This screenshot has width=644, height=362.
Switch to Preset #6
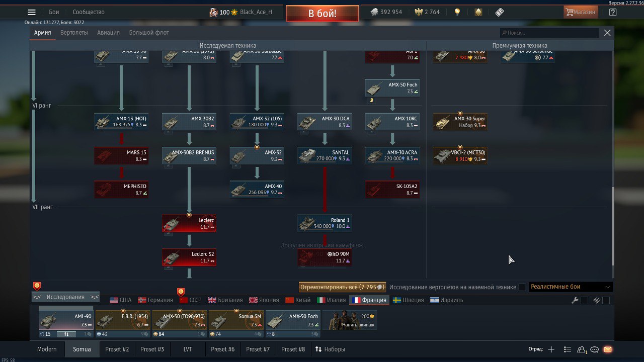point(223,349)
